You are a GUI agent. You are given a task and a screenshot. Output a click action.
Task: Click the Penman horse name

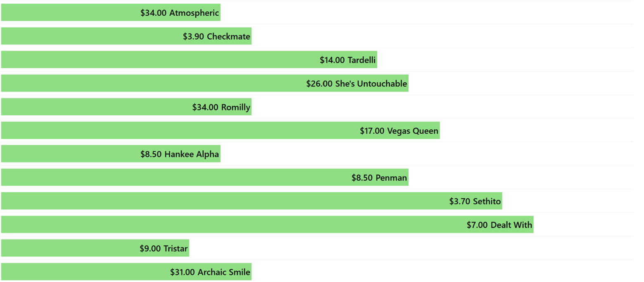pos(391,178)
